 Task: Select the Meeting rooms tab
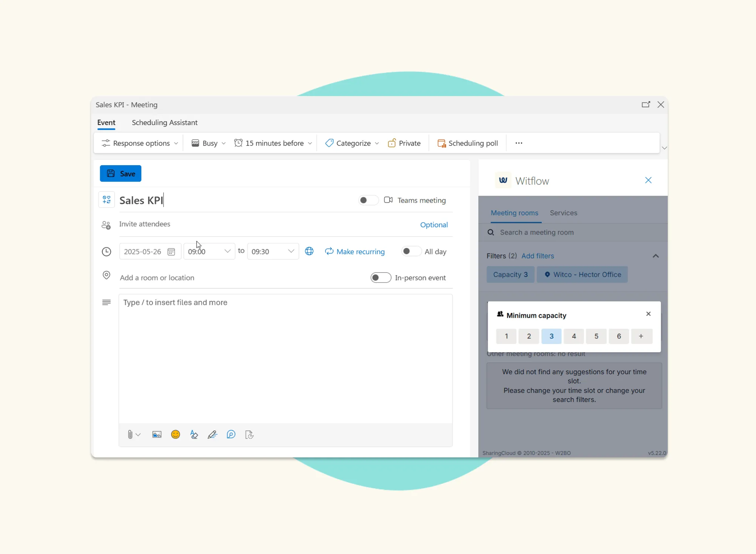click(x=514, y=213)
